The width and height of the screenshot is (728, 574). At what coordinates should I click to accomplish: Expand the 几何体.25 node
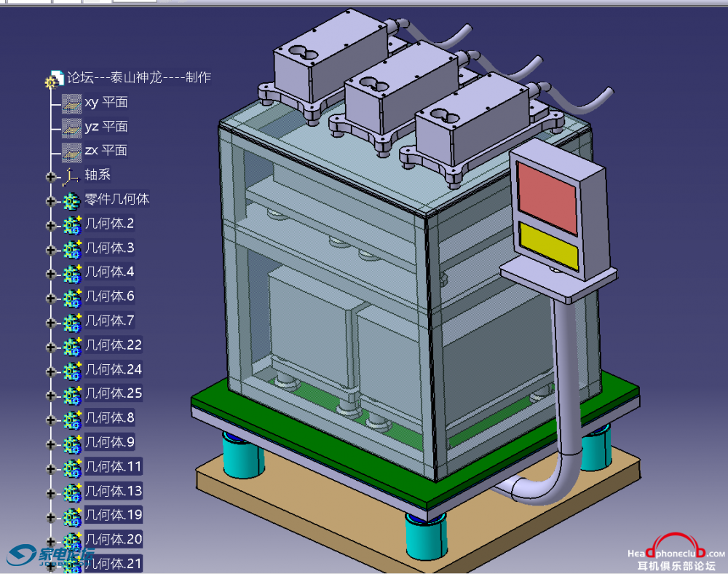[x=50, y=396]
